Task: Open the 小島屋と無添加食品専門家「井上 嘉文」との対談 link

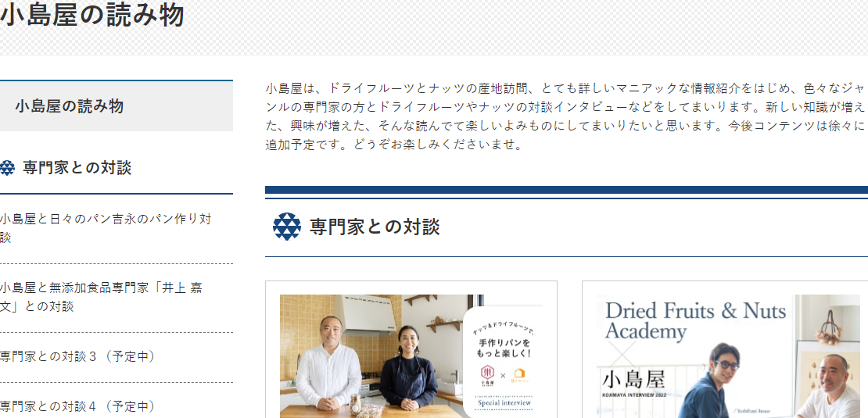Action: (102, 297)
